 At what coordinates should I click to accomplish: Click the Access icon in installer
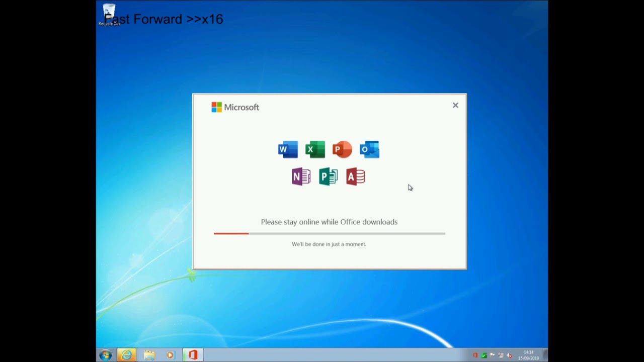tap(356, 176)
